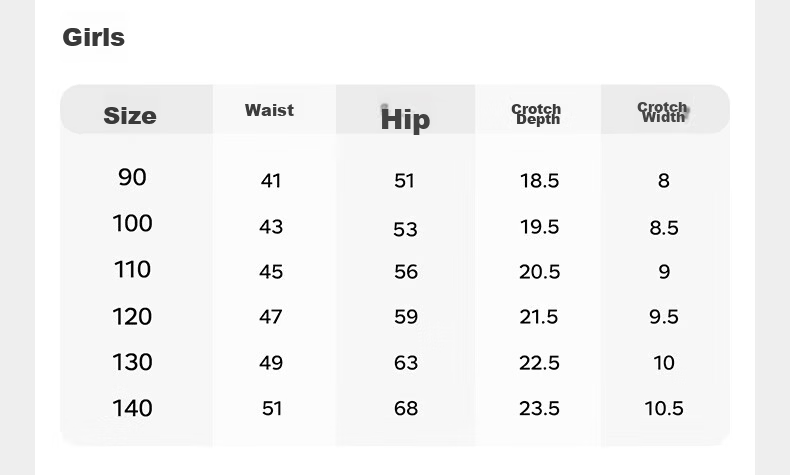Viewport: 790px width, 475px height.
Task: Select crotch width value 9.5
Action: pos(664,317)
